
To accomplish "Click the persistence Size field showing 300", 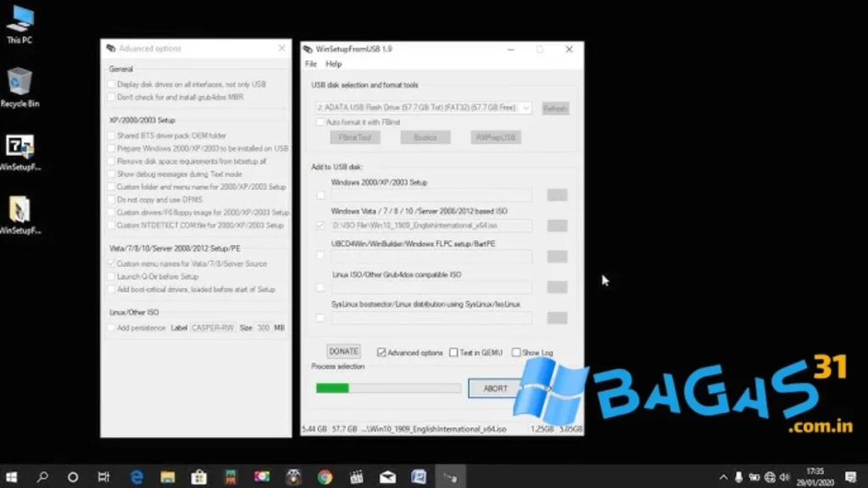I will pos(264,328).
